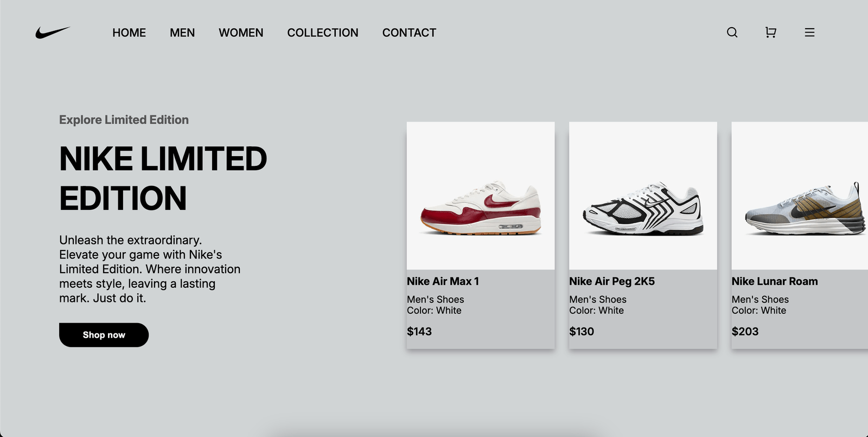
Task: Navigate to COLLECTION page
Action: [x=323, y=33]
